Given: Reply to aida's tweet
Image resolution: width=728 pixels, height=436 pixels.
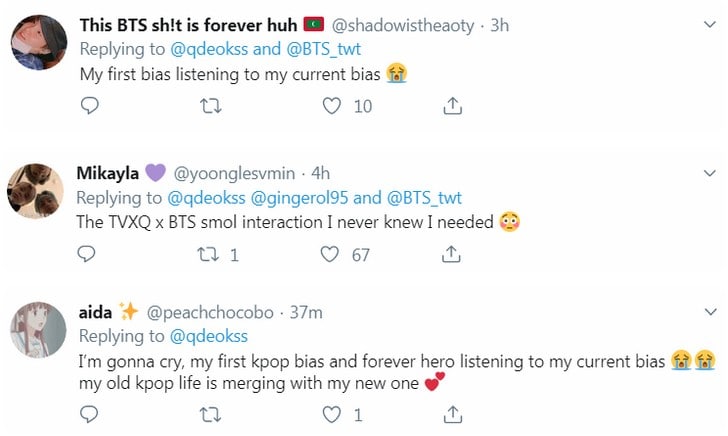Looking at the screenshot, I should pyautogui.click(x=89, y=414).
